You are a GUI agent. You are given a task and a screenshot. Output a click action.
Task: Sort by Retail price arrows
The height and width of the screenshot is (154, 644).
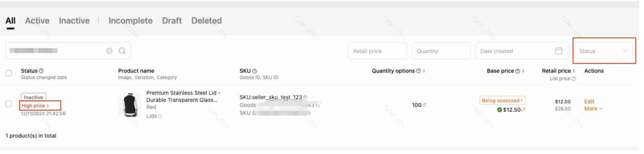574,71
